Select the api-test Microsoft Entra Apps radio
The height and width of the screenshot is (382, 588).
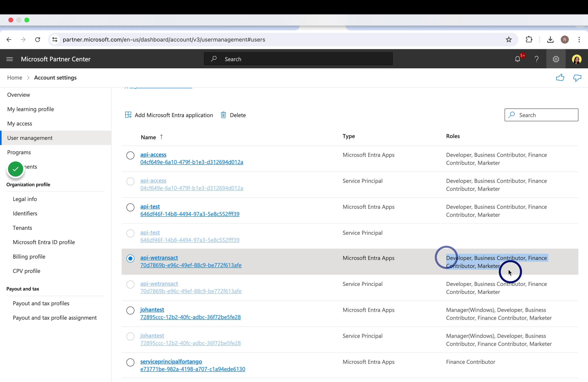tap(130, 207)
